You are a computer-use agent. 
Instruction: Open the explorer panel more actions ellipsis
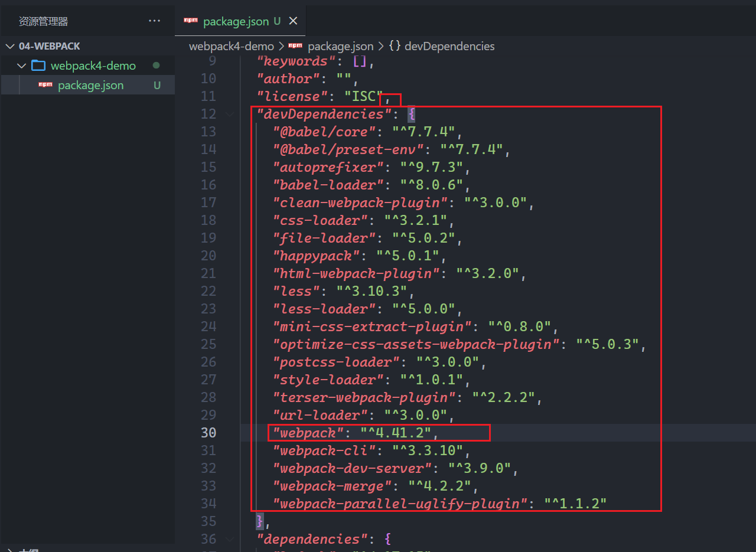point(154,21)
